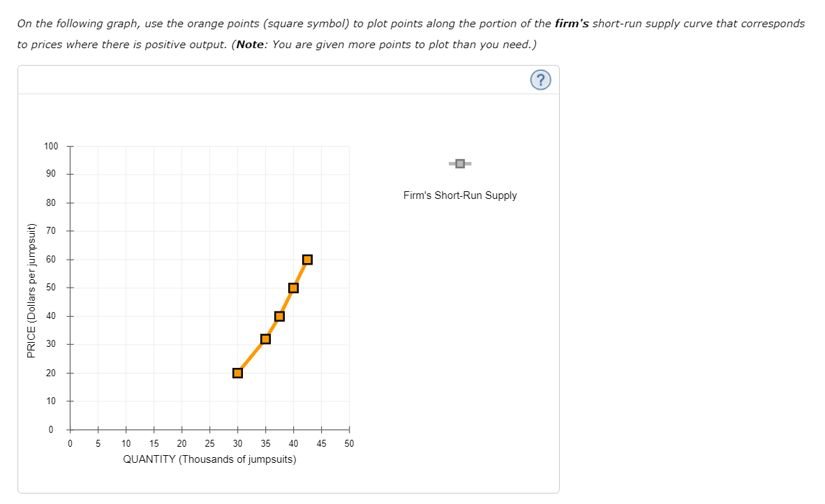Click the QUANTITY axis title label

[x=209, y=459]
